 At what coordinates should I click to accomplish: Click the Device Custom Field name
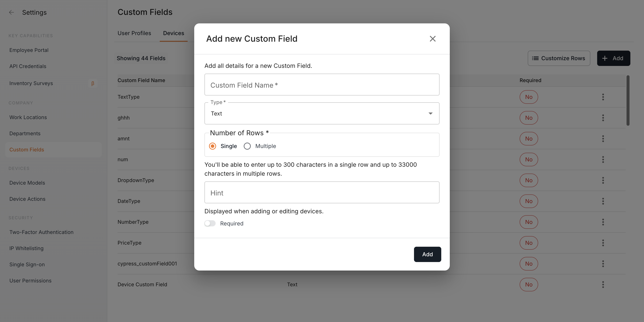point(142,285)
